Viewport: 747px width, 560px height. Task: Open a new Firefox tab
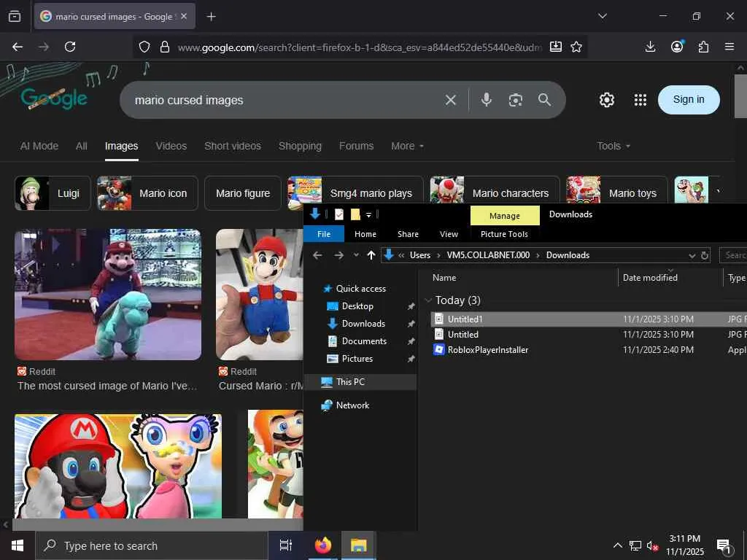pos(212,17)
